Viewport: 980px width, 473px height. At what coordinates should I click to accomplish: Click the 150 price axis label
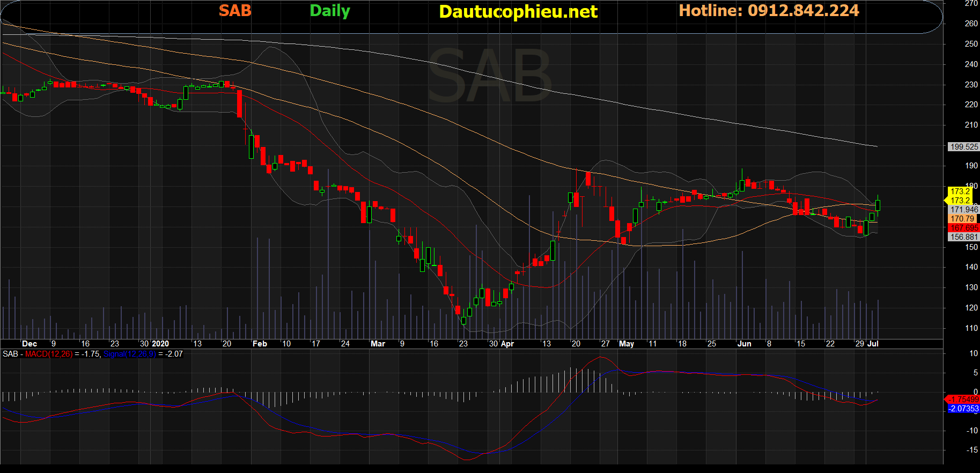point(971,247)
